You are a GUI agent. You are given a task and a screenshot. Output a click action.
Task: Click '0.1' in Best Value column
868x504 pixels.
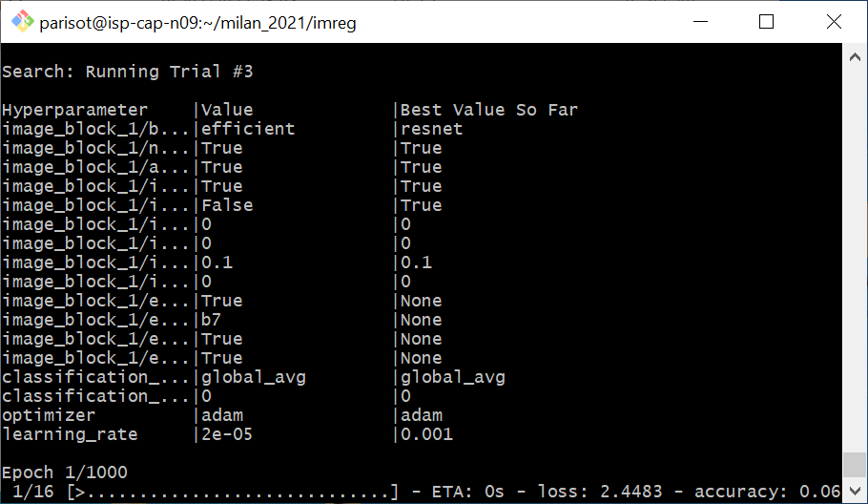(x=416, y=262)
